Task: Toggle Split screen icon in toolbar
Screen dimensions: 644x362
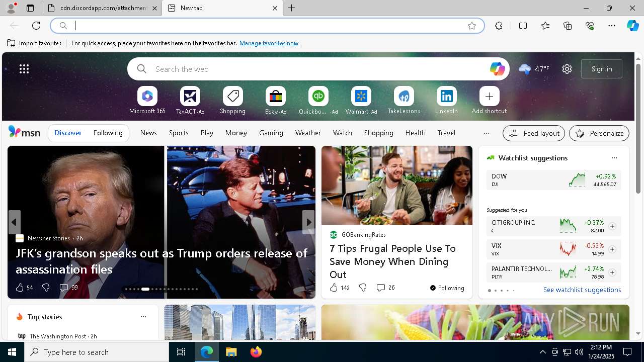Action: point(523,26)
